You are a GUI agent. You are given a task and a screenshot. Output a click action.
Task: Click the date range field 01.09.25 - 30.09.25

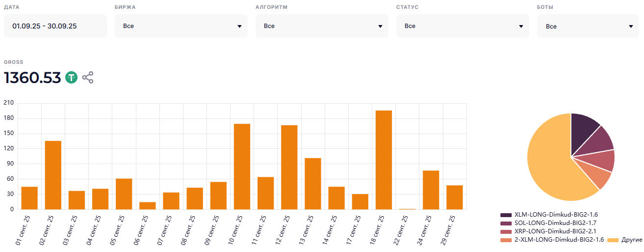(x=55, y=26)
